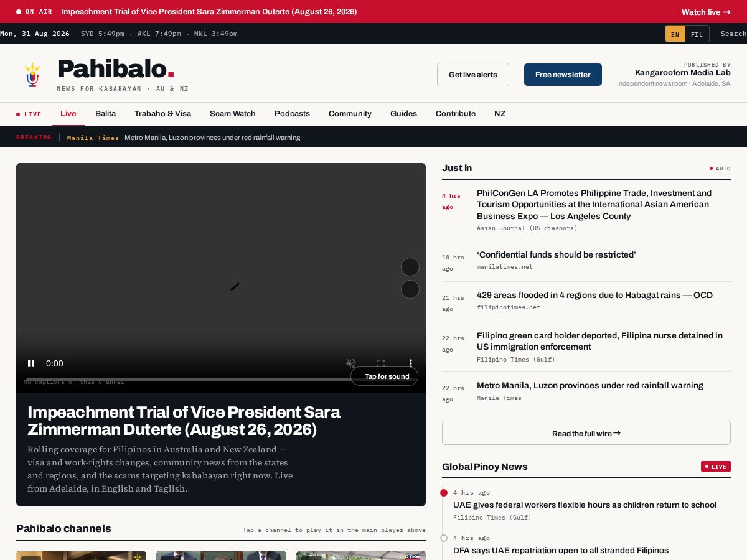This screenshot has height=560, width=747.
Task: Click the filipinotimes.net source label
Action: tap(509, 307)
